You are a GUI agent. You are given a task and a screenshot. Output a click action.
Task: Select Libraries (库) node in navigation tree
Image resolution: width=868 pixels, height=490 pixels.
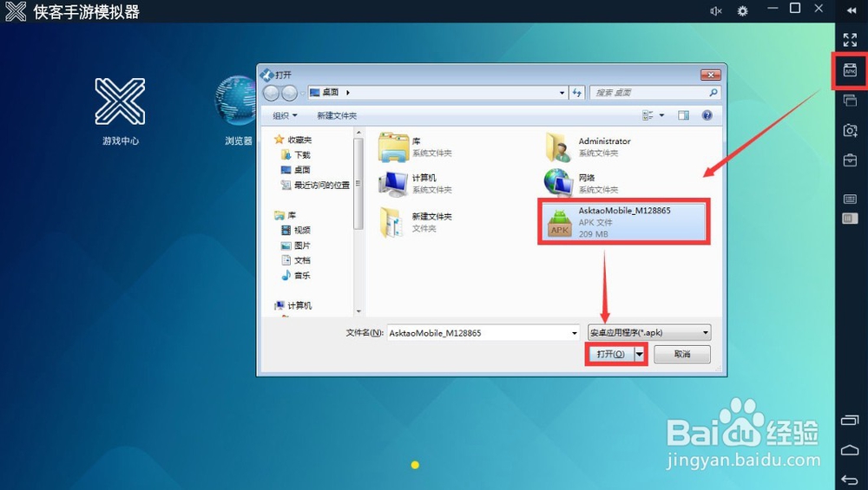tap(286, 215)
